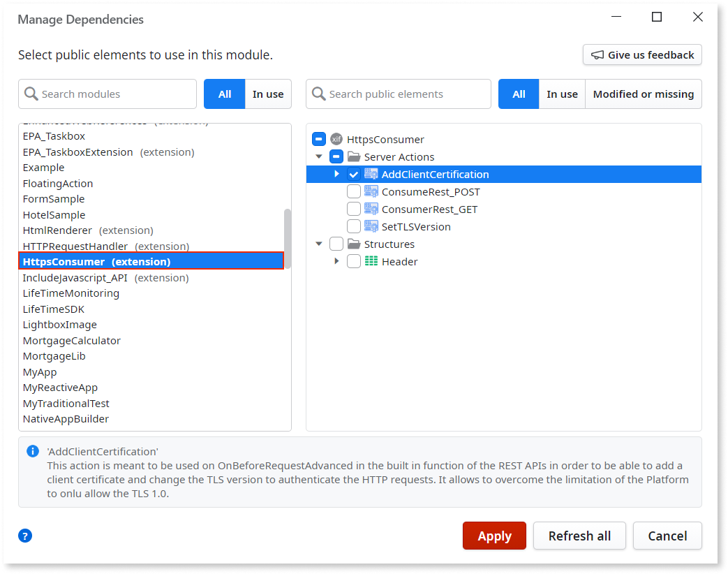
Task: Toggle the Structures folder checkbox
Action: (x=336, y=244)
